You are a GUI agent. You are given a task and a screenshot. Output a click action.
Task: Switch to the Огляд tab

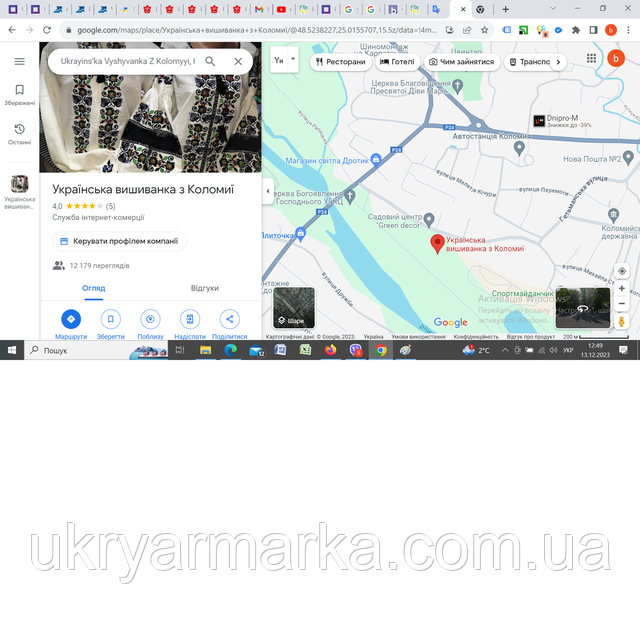point(93,288)
